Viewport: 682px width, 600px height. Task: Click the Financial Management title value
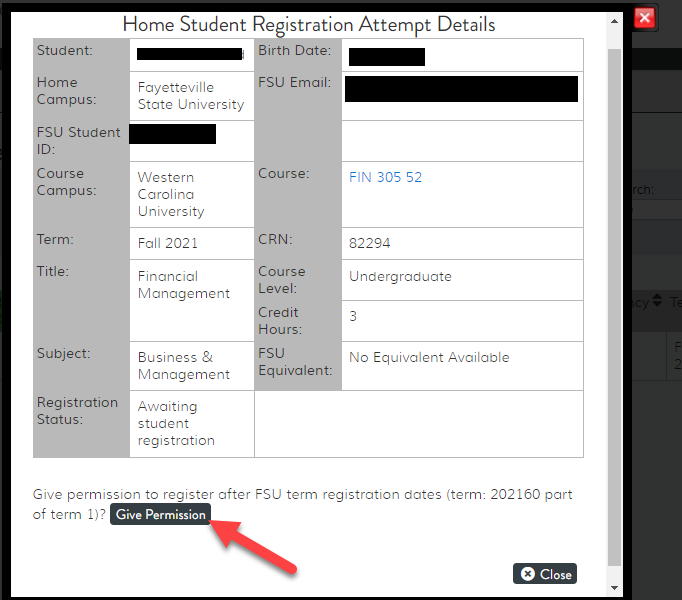tap(183, 285)
